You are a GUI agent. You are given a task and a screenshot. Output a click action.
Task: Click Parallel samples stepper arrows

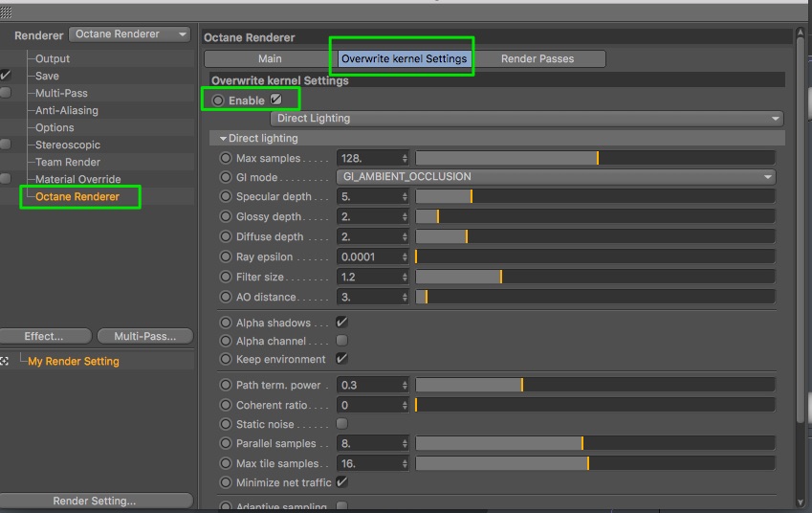pos(405,443)
